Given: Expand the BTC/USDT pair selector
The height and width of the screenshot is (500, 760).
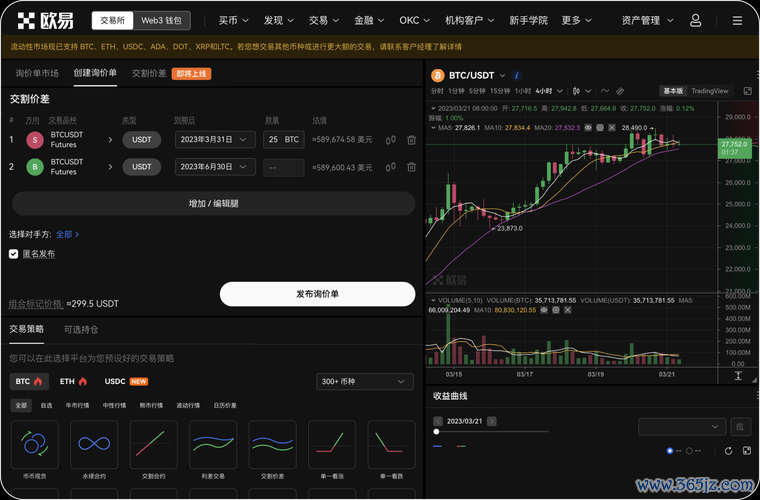Looking at the screenshot, I should pos(503,76).
